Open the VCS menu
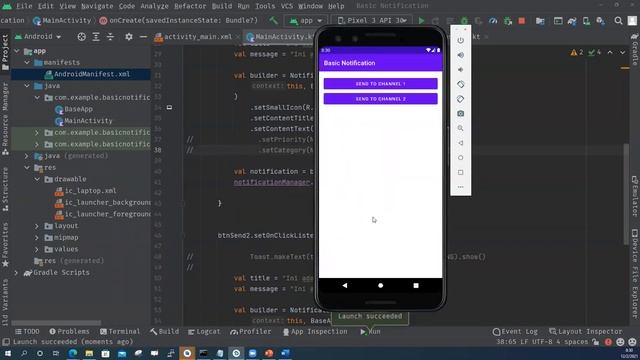Screen dimensions: 640x360 pos(287,6)
